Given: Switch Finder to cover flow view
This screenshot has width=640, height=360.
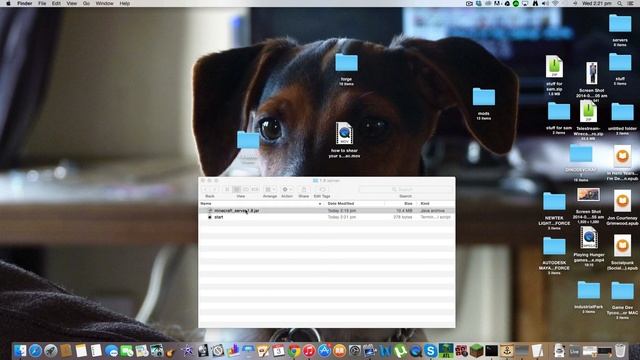Looking at the screenshot, I should (x=255, y=189).
